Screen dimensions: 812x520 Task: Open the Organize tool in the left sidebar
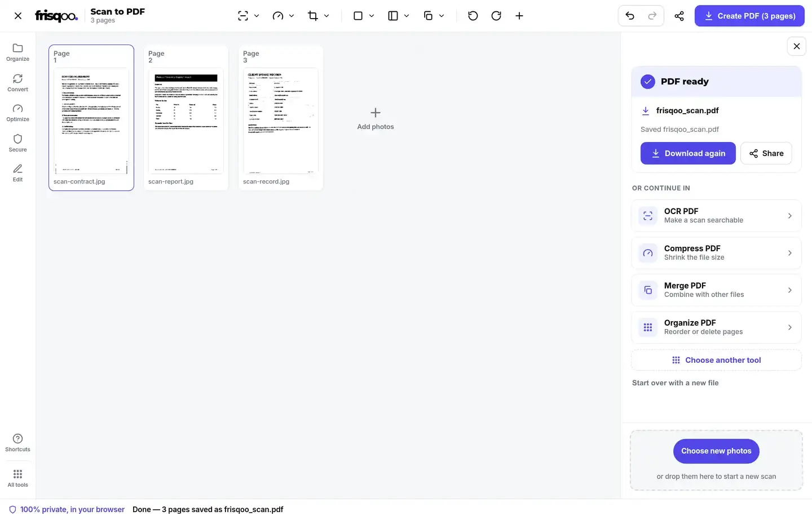[17, 52]
